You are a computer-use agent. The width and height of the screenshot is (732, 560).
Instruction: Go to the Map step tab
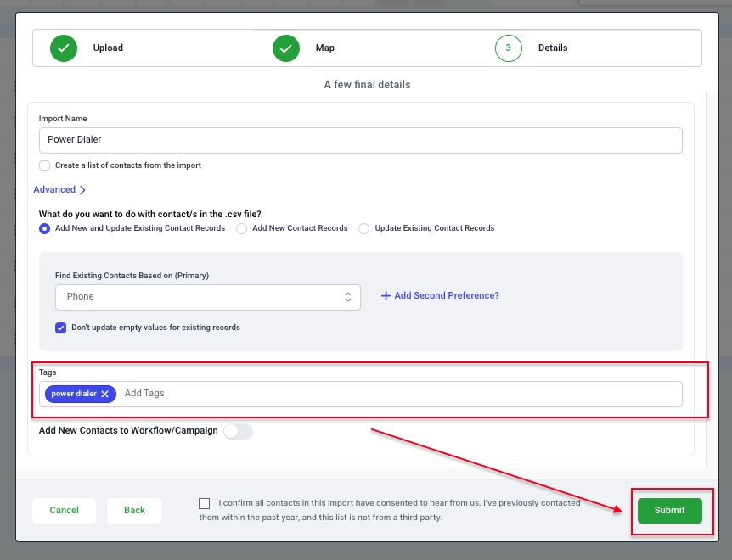click(x=324, y=48)
